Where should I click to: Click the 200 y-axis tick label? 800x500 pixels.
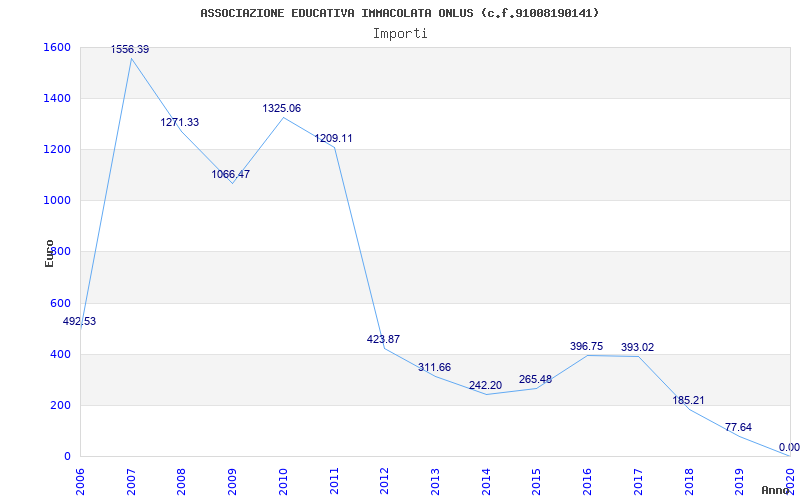(x=58, y=406)
